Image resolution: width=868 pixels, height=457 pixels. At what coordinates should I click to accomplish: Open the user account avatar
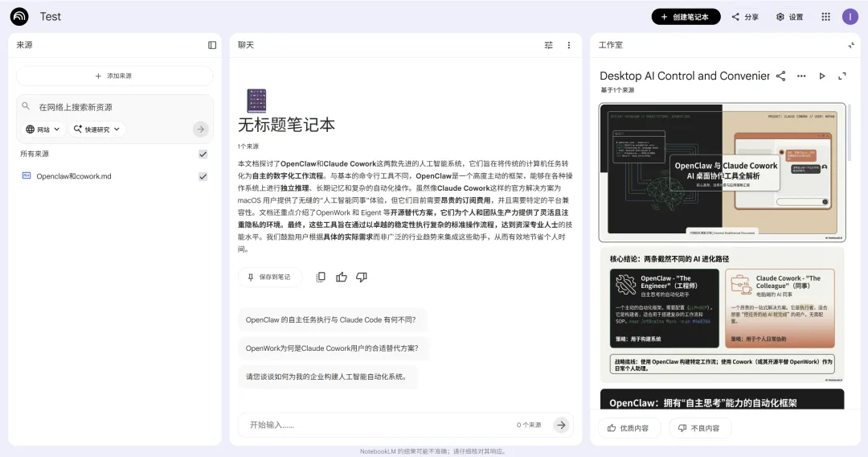tap(850, 17)
